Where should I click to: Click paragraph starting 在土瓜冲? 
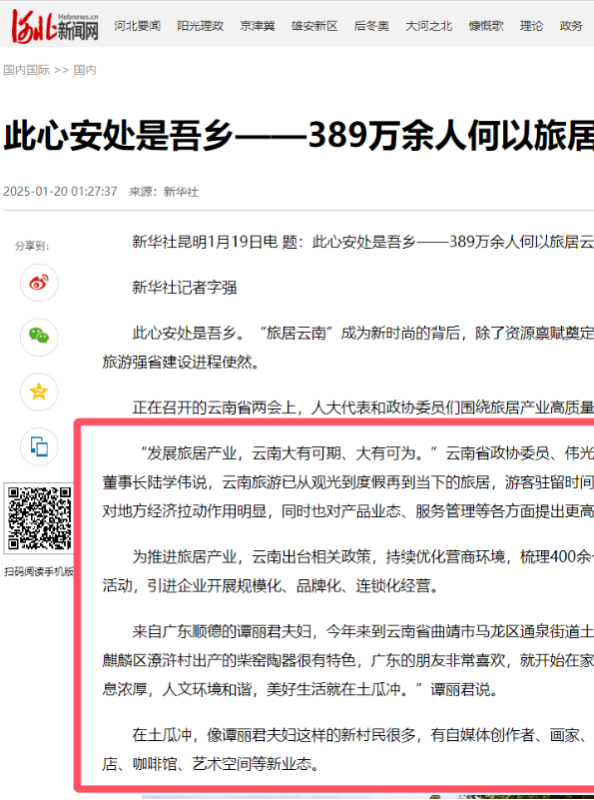[348, 749]
